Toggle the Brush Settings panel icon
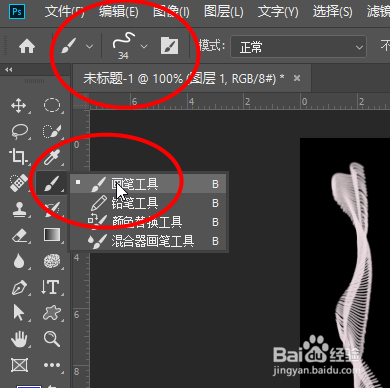 tap(170, 46)
